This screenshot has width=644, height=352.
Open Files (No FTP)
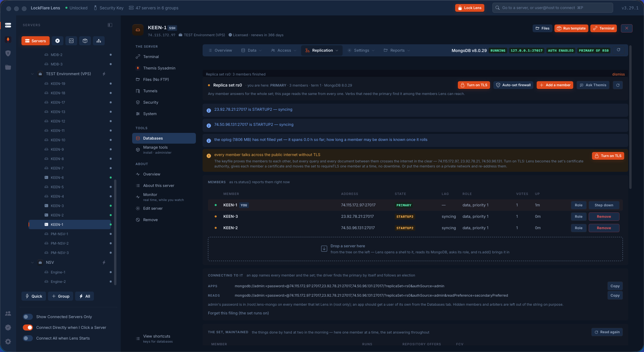point(164,80)
